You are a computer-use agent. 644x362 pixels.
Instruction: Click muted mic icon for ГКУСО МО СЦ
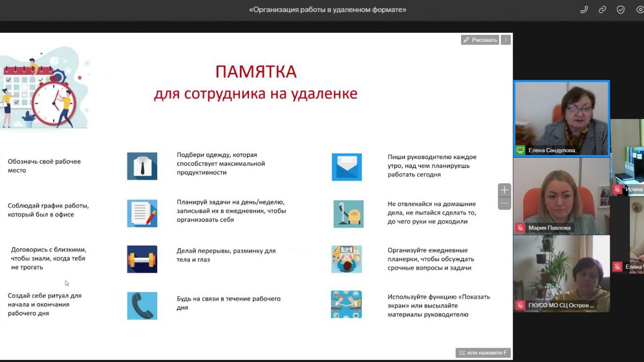point(520,305)
